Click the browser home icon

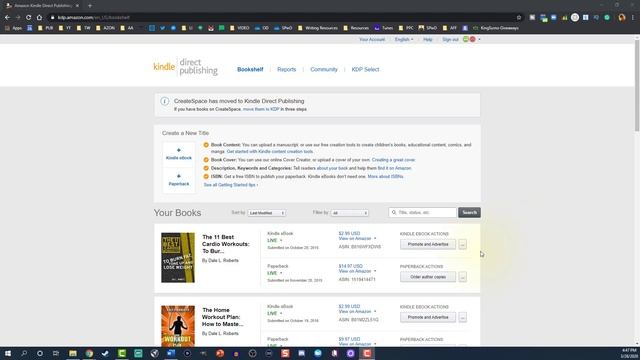39,18
